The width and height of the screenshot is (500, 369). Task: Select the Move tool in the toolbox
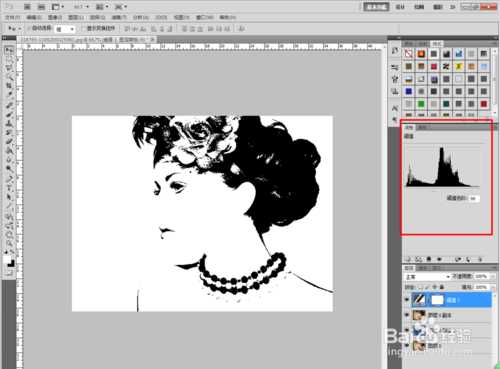click(9, 50)
